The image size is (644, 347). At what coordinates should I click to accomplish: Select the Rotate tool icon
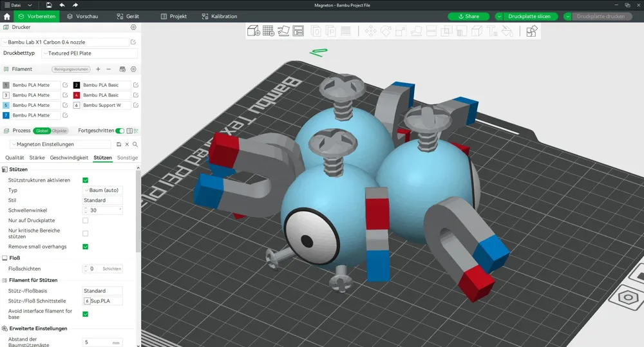click(386, 31)
